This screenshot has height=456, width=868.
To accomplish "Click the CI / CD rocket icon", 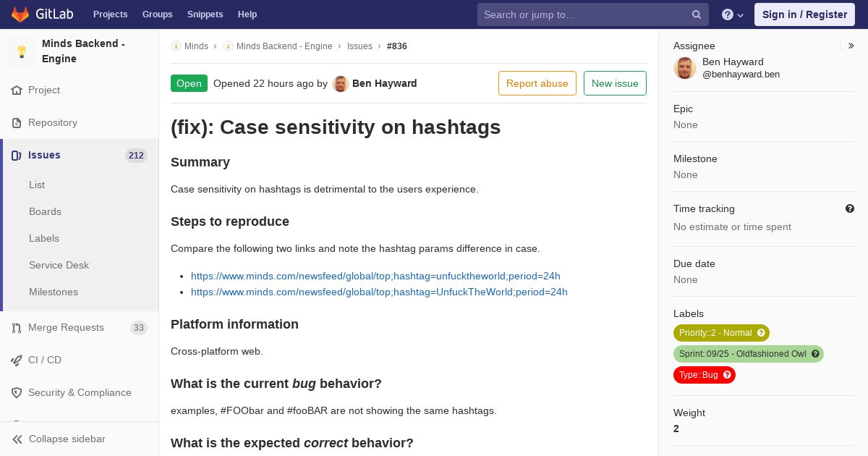I will [x=17, y=360].
